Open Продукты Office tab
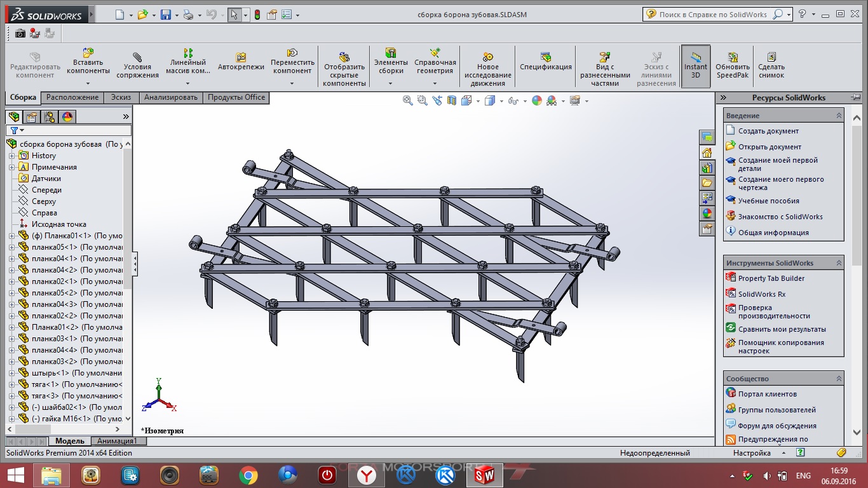 (236, 97)
